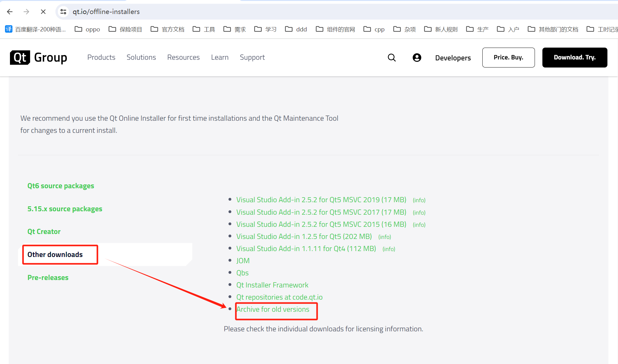The height and width of the screenshot is (364, 618).
Task: Open Qt repositories at code.qt.io link
Action: 279,297
